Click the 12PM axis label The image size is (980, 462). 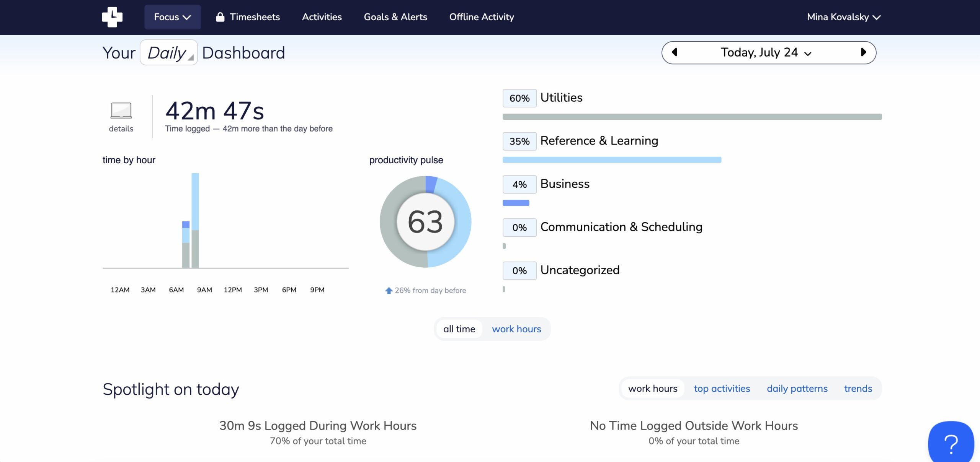click(233, 290)
